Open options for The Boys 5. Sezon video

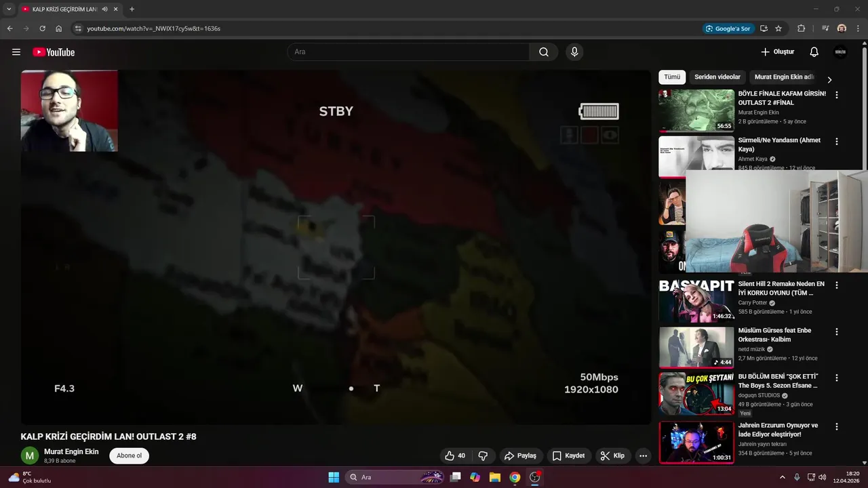[x=837, y=378]
